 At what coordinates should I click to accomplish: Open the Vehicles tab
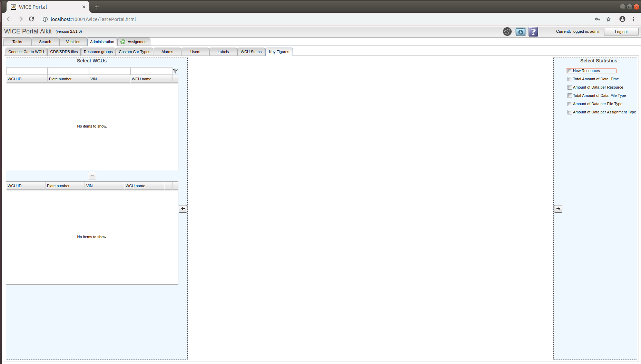(x=73, y=42)
